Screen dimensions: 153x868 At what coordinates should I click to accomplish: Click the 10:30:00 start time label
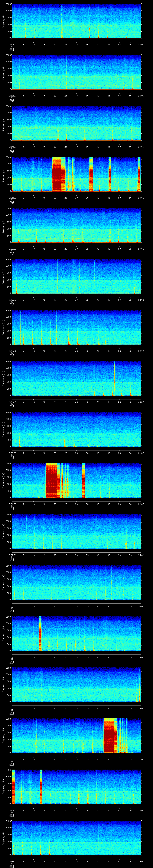click(x=12, y=453)
